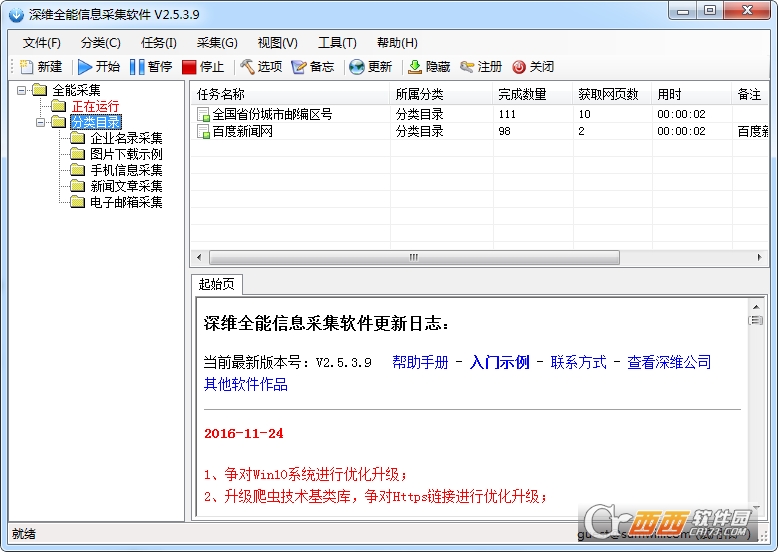Image resolution: width=778 pixels, height=552 pixels.
Task: Open the 采集(G) menu
Action: tap(217, 43)
